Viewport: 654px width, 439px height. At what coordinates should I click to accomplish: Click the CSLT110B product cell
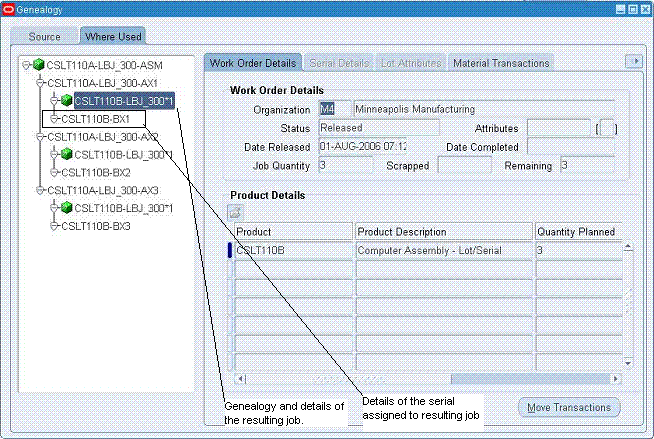(x=294, y=250)
